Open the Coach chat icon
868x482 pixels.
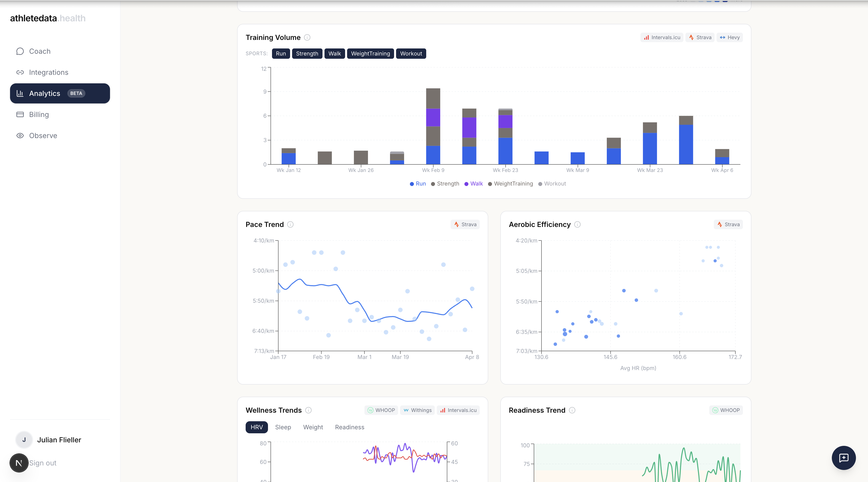point(20,51)
